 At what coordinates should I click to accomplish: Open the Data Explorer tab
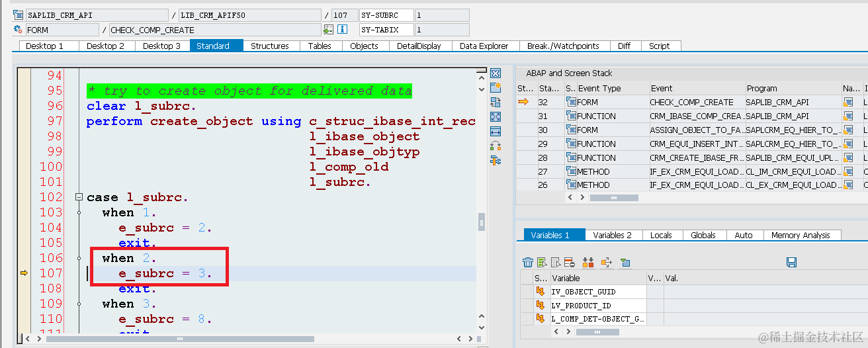coord(484,46)
